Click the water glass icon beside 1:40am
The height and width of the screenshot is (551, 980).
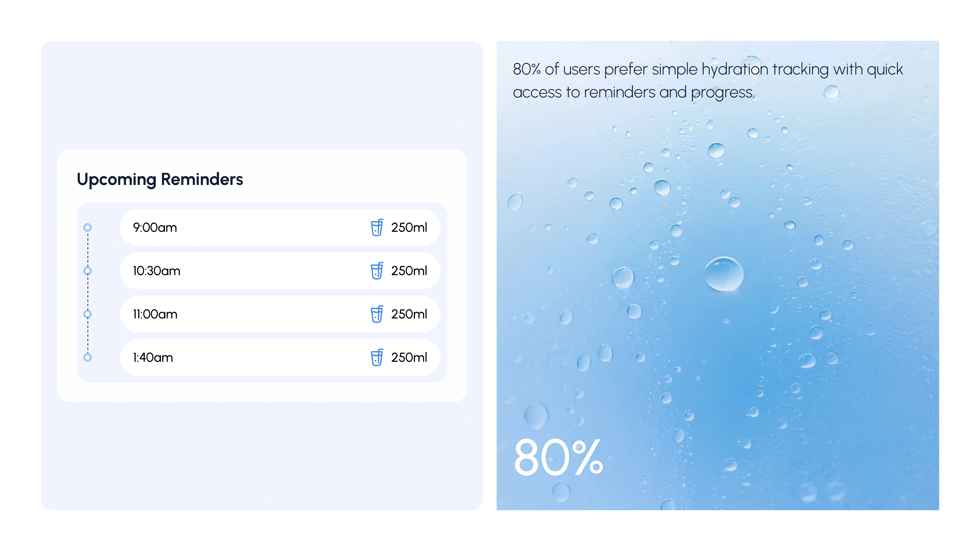coord(377,357)
